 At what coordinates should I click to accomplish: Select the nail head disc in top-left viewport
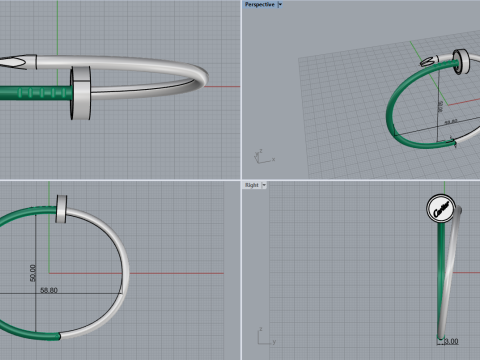(81, 93)
